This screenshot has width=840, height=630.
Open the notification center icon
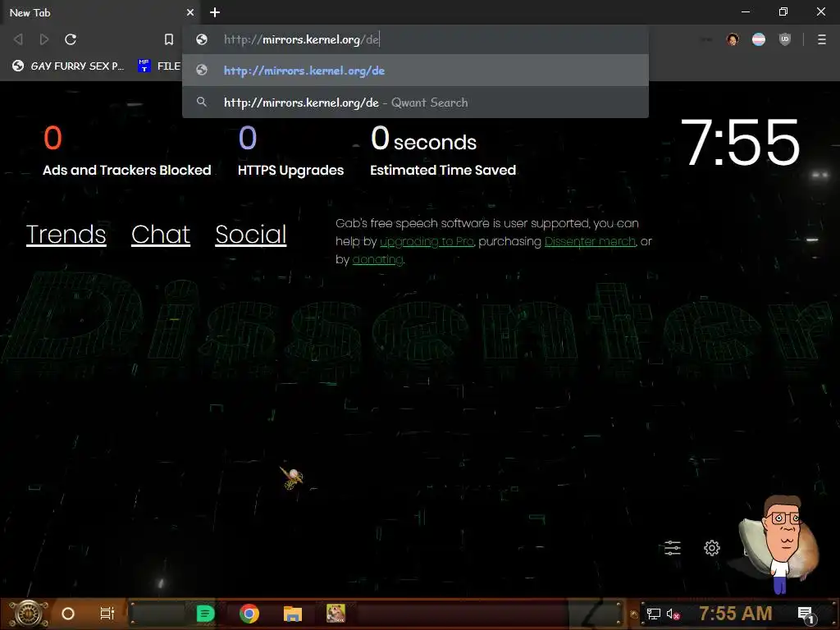(x=806, y=614)
